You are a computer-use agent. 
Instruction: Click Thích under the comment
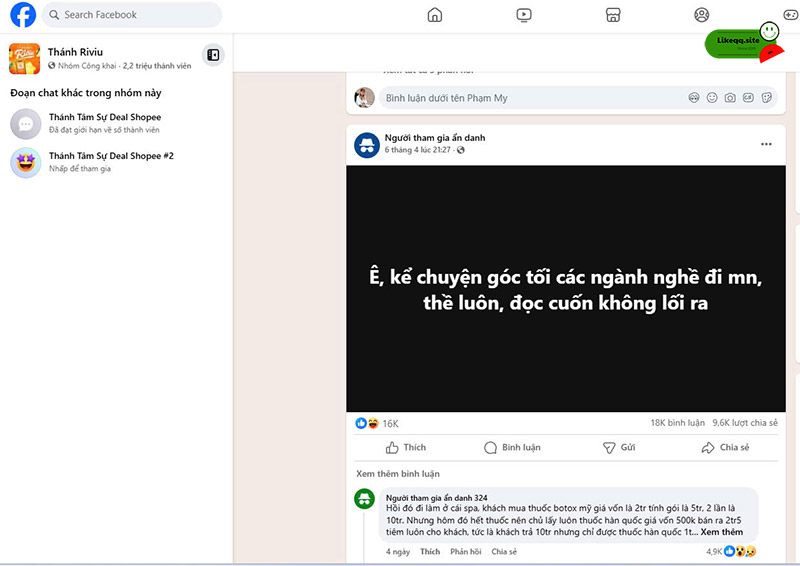[x=430, y=552]
